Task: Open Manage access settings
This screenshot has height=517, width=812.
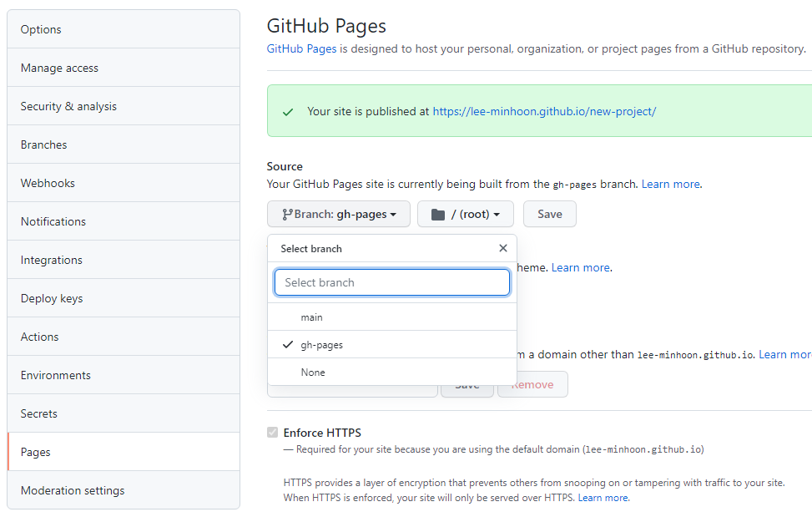Action: (124, 68)
